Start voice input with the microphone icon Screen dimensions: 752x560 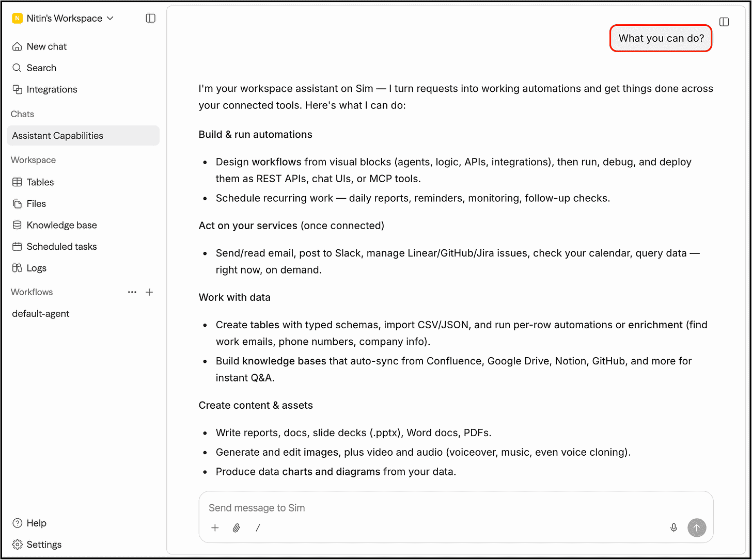(673, 527)
